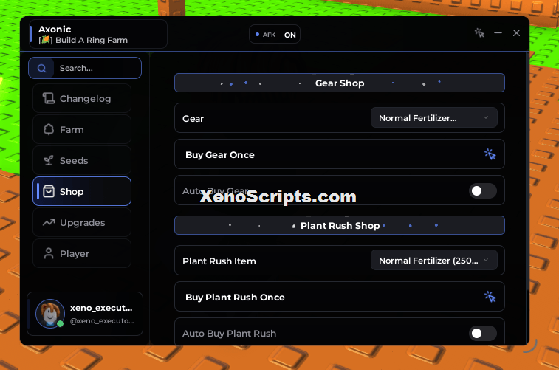
Task: Click the Player person icon
Action: [x=49, y=253]
